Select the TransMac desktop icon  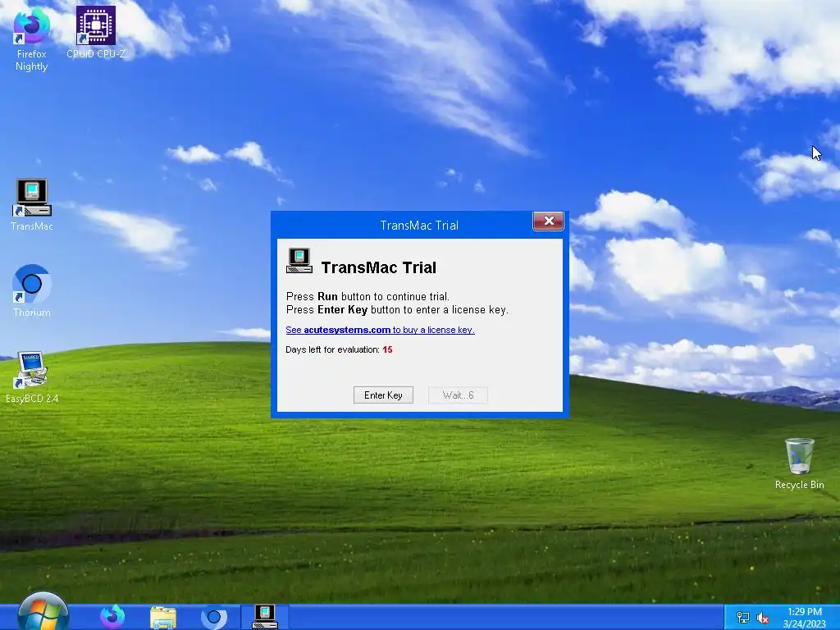32,204
